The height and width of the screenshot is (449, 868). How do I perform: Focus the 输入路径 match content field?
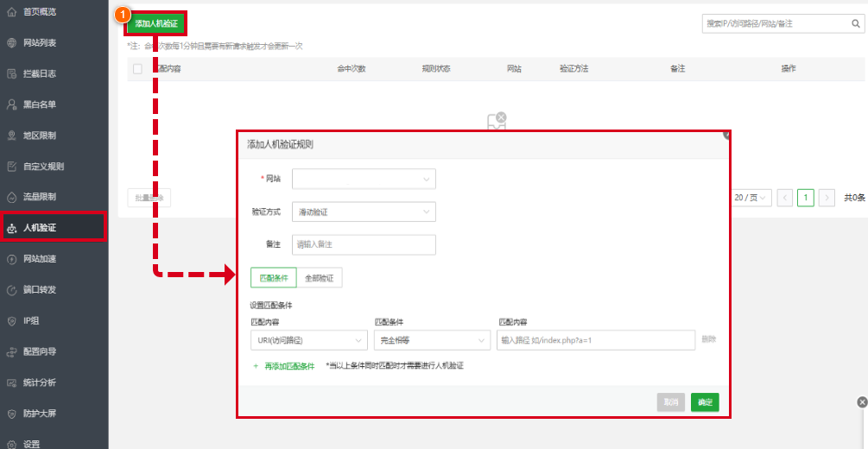click(x=596, y=340)
